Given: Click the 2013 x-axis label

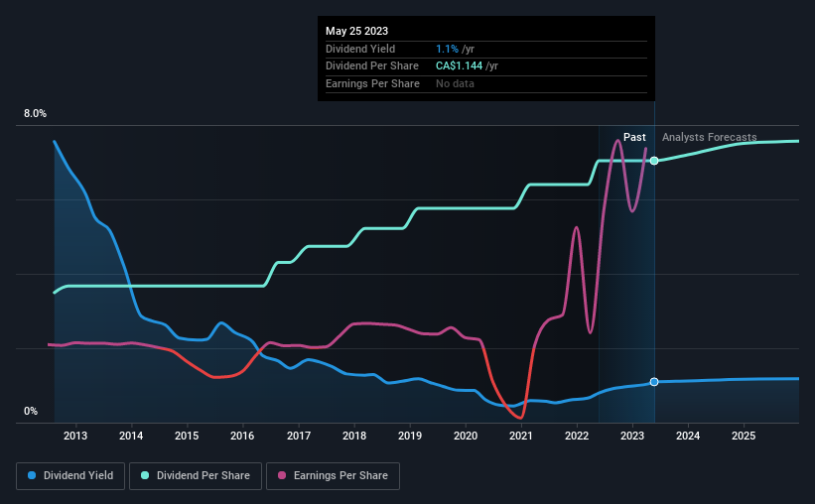Looking at the screenshot, I should [75, 436].
